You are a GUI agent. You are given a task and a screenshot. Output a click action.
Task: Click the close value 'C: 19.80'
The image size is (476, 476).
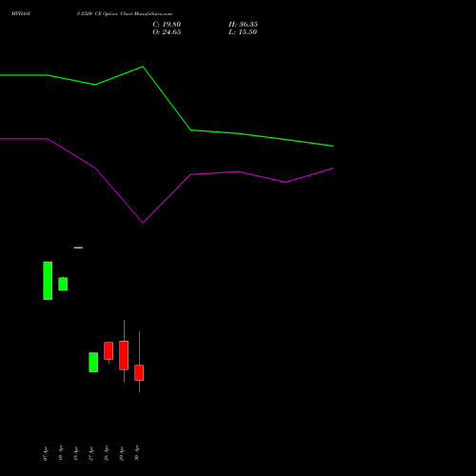[167, 25]
